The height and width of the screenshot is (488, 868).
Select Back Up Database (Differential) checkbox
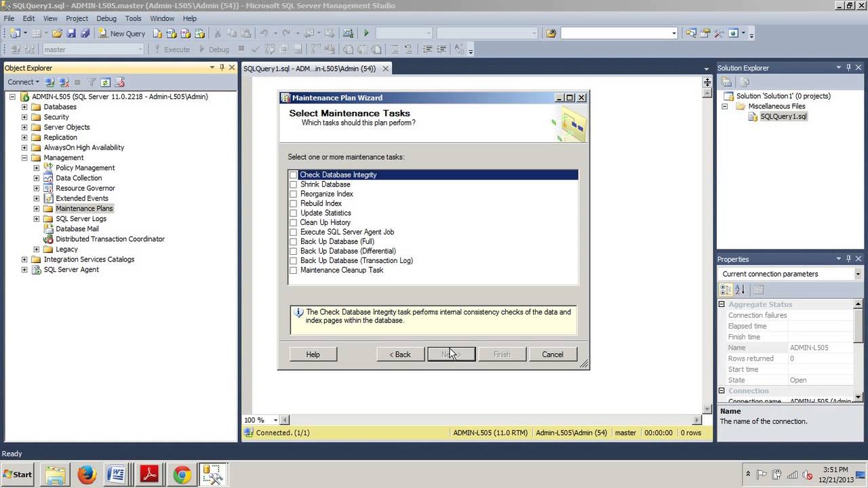[x=294, y=251]
